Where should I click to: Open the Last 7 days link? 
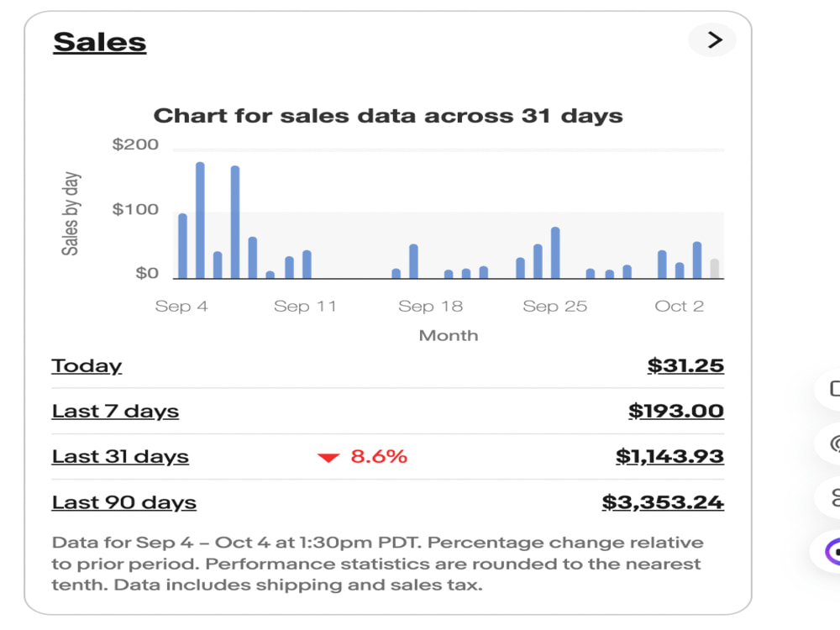(115, 411)
